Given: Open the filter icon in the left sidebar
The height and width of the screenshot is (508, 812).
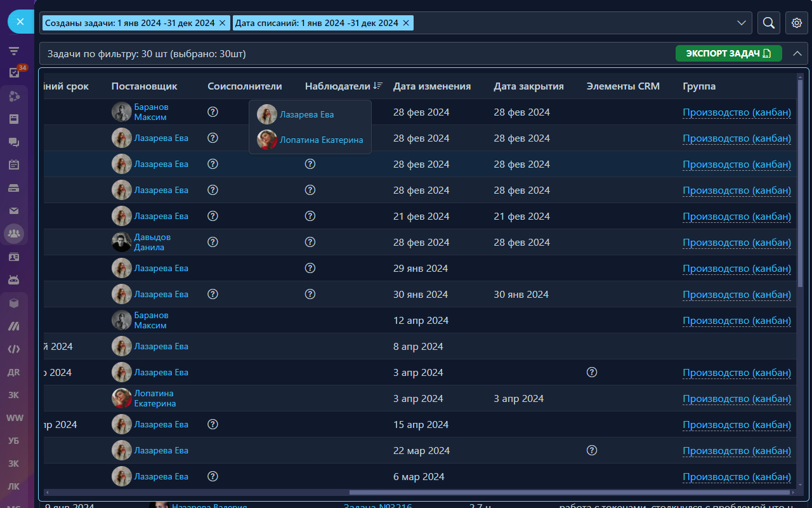Looking at the screenshot, I should [14, 51].
